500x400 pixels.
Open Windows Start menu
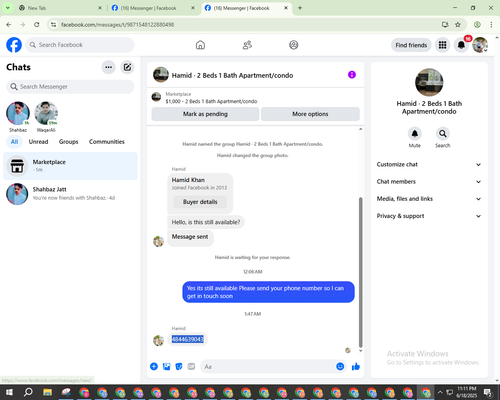pyautogui.click(x=9, y=392)
